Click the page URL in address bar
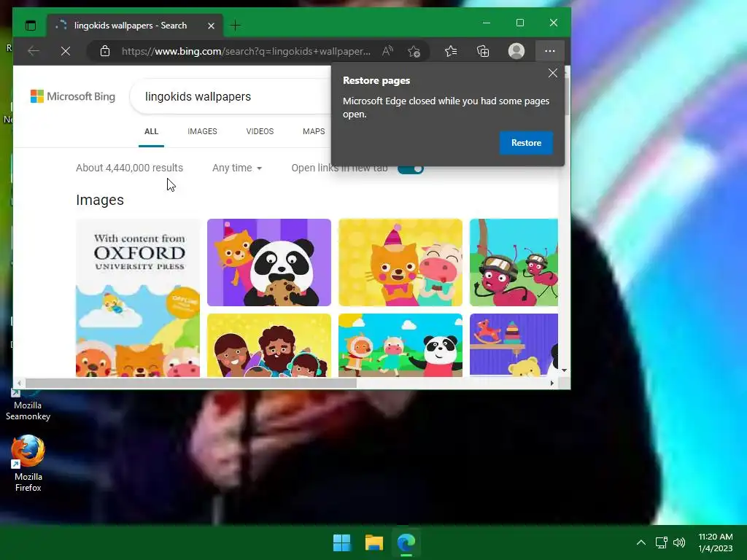Image resolution: width=747 pixels, height=560 pixels. click(246, 51)
